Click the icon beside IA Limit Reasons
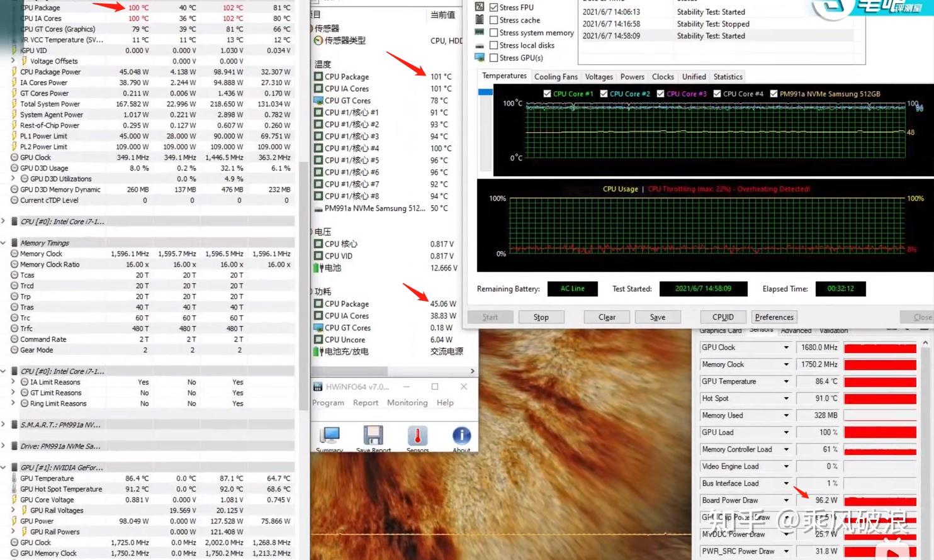Viewport: 934px width, 560px height. pos(25,382)
